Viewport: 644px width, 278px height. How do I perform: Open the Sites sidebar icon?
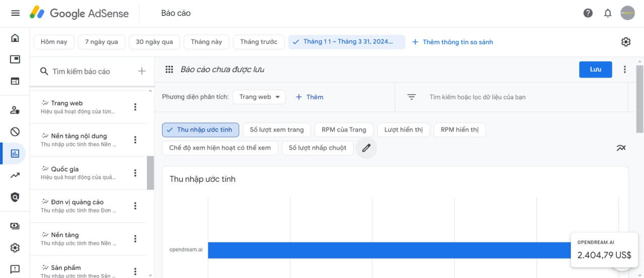[15, 81]
